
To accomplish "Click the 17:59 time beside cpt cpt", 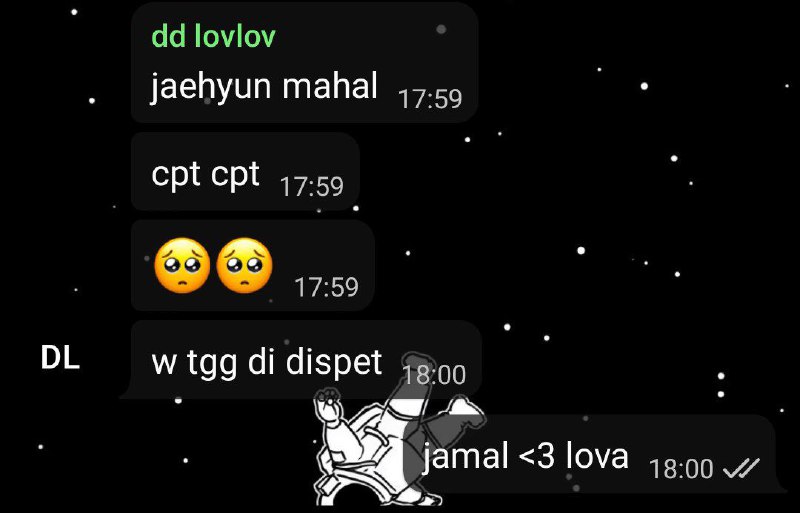I will (x=312, y=186).
